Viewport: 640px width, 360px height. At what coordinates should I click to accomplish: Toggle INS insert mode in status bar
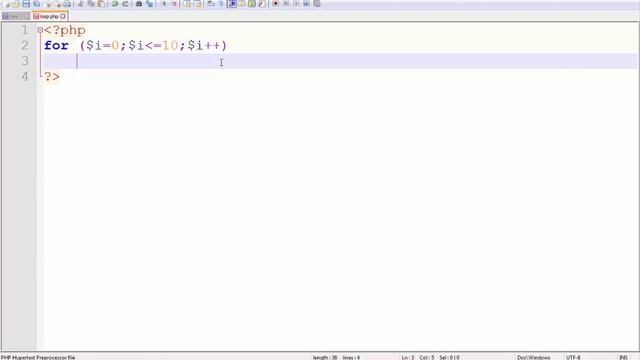click(x=624, y=357)
